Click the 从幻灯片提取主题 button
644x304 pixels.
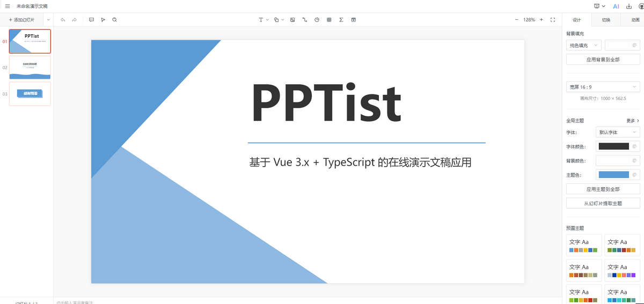coord(603,203)
